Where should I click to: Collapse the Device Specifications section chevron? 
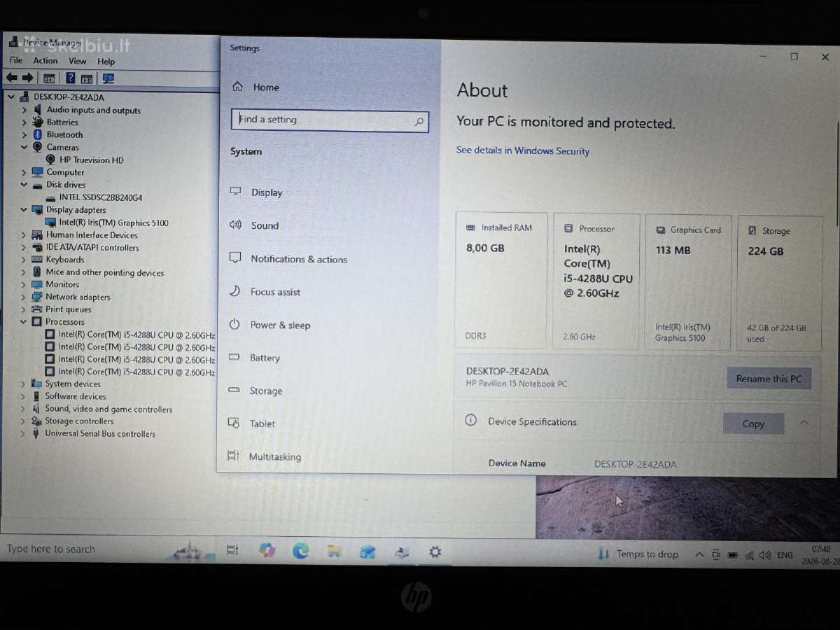[804, 423]
